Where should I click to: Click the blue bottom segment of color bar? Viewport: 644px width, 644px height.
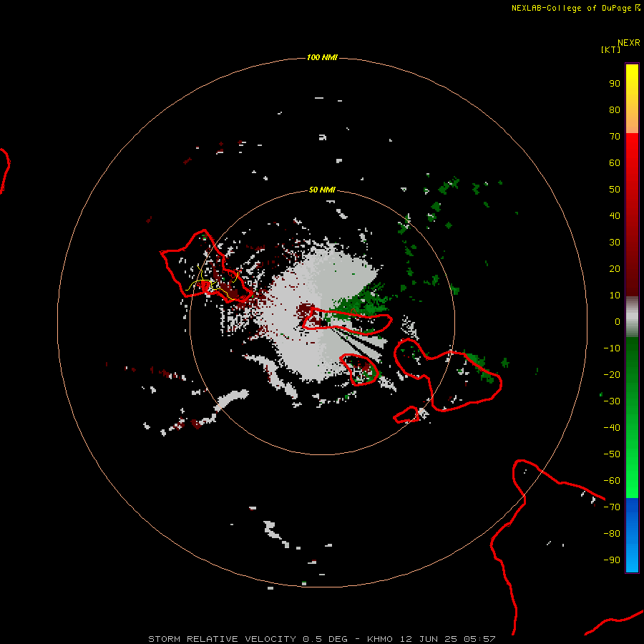tap(632, 535)
